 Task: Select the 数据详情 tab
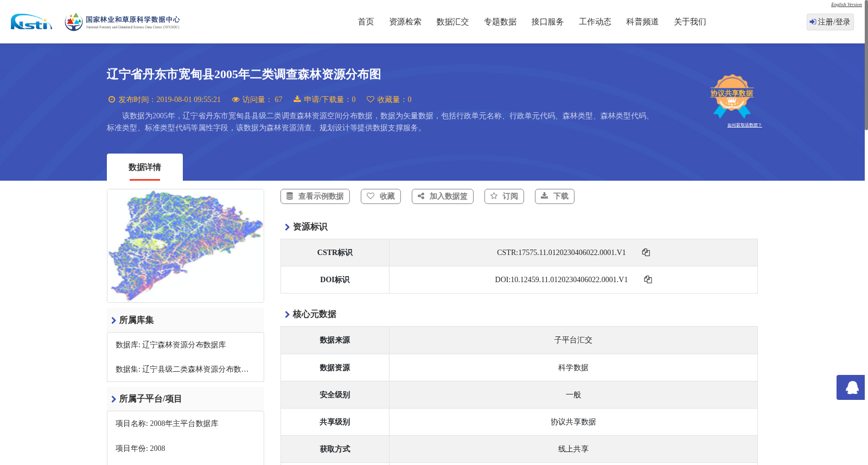(x=145, y=167)
